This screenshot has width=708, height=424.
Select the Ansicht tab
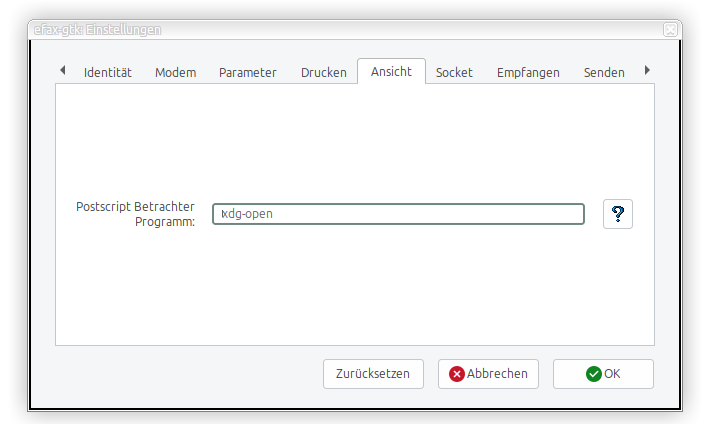[x=391, y=71]
